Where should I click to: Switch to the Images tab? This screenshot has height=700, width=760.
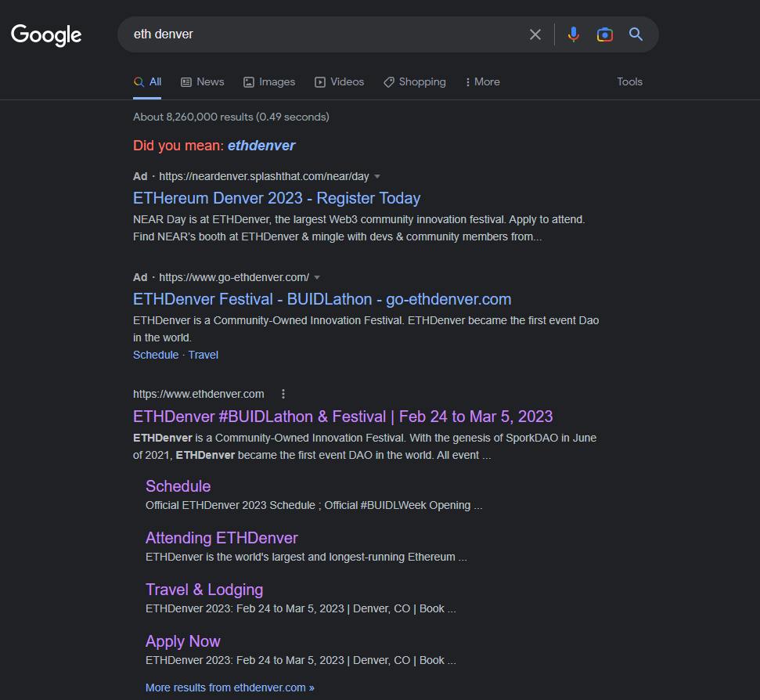coord(269,81)
